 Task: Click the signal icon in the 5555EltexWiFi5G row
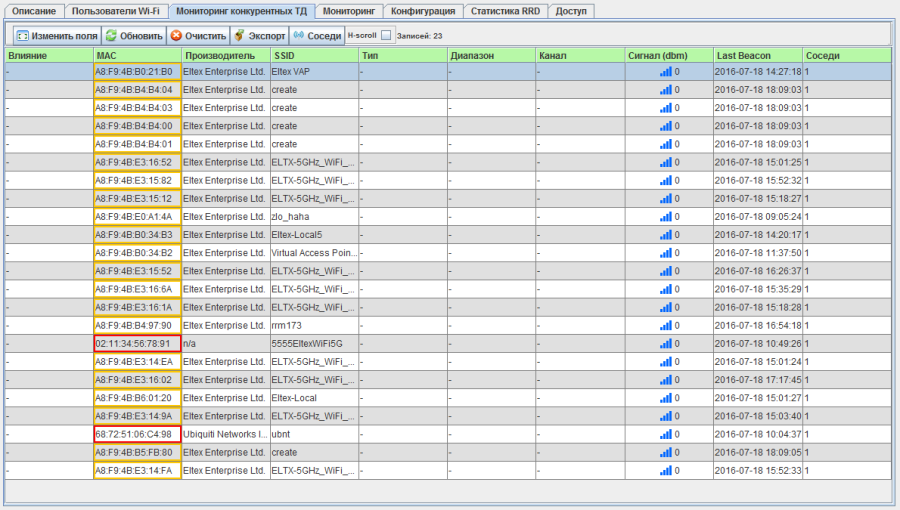[x=665, y=344]
